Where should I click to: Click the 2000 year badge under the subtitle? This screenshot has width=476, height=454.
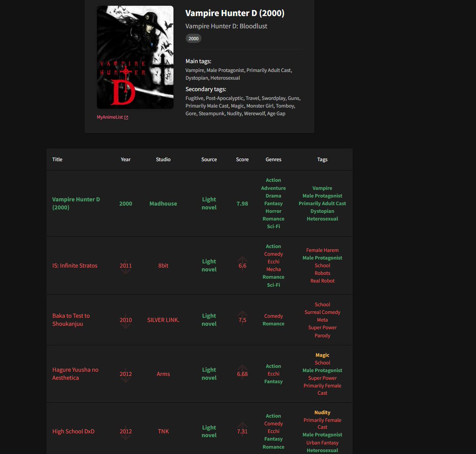point(194,38)
